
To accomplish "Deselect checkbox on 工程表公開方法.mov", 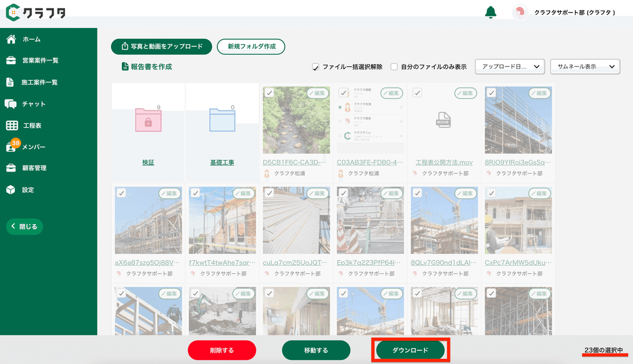I will point(417,93).
